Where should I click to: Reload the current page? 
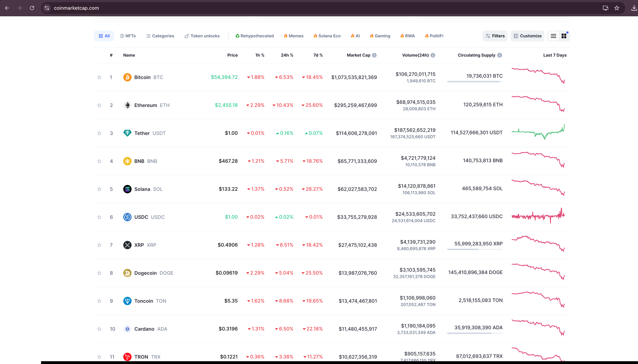32,8
